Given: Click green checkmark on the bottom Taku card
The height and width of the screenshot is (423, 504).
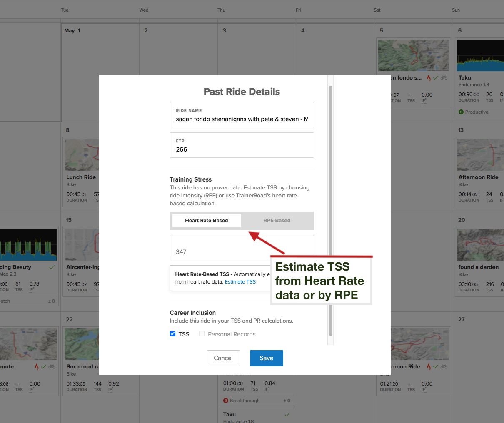Looking at the screenshot, I should point(287,414).
